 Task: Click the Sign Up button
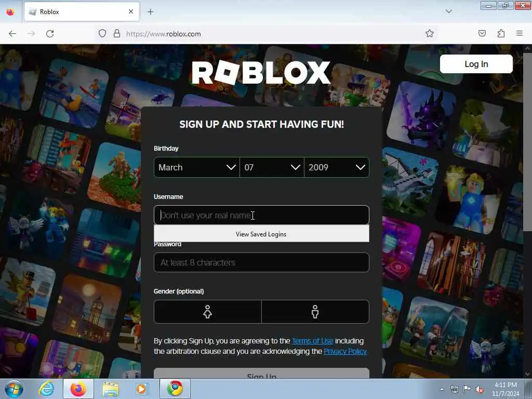[x=261, y=374]
